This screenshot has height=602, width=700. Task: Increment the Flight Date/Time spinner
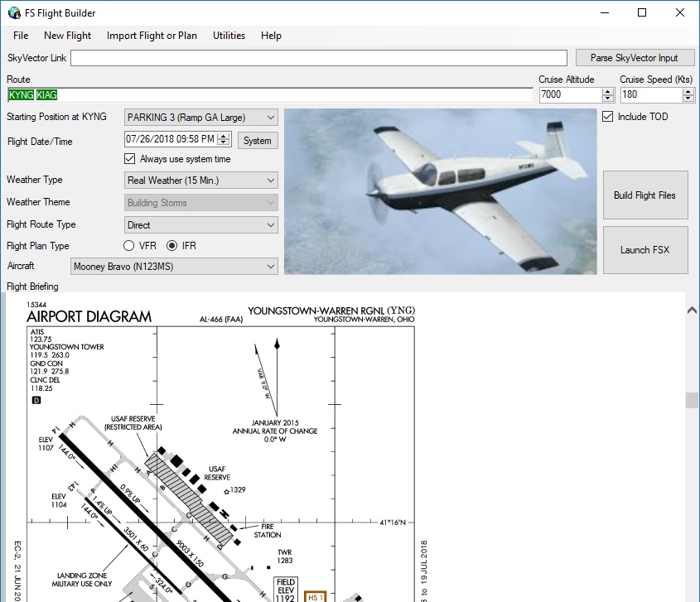[223, 136]
